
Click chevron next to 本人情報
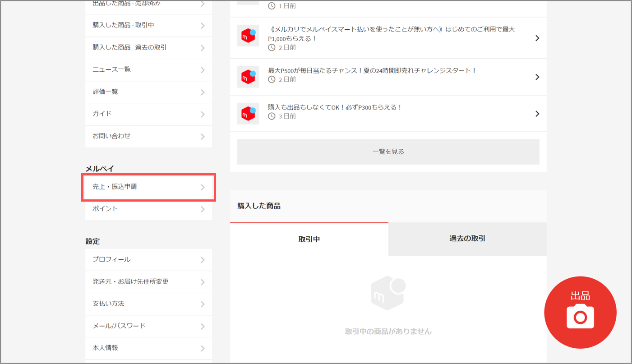coord(203,348)
